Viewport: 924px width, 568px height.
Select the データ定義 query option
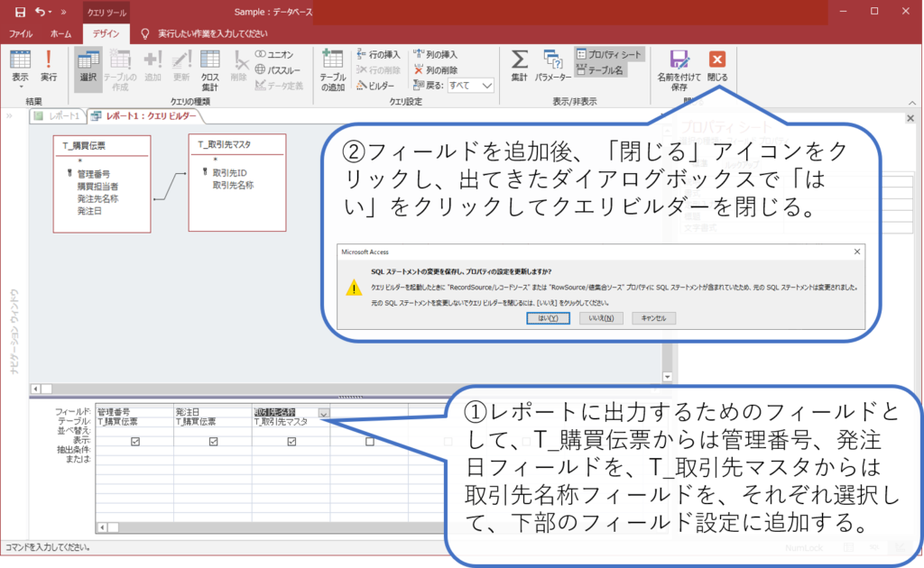(280, 86)
